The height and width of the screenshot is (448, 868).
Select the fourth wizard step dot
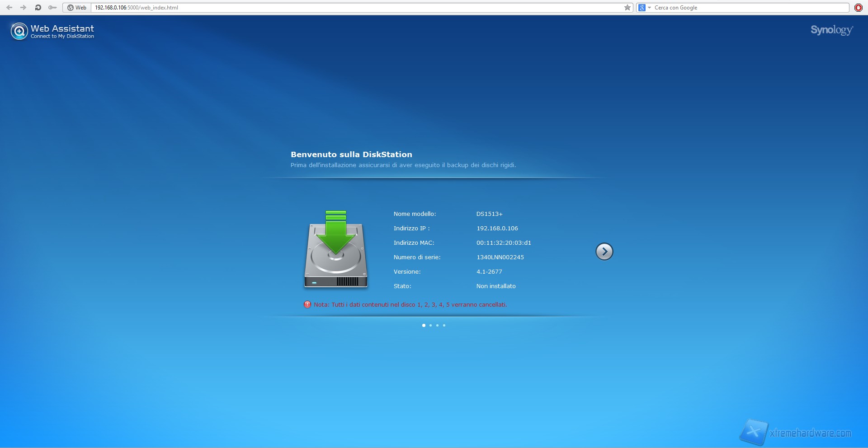click(444, 325)
